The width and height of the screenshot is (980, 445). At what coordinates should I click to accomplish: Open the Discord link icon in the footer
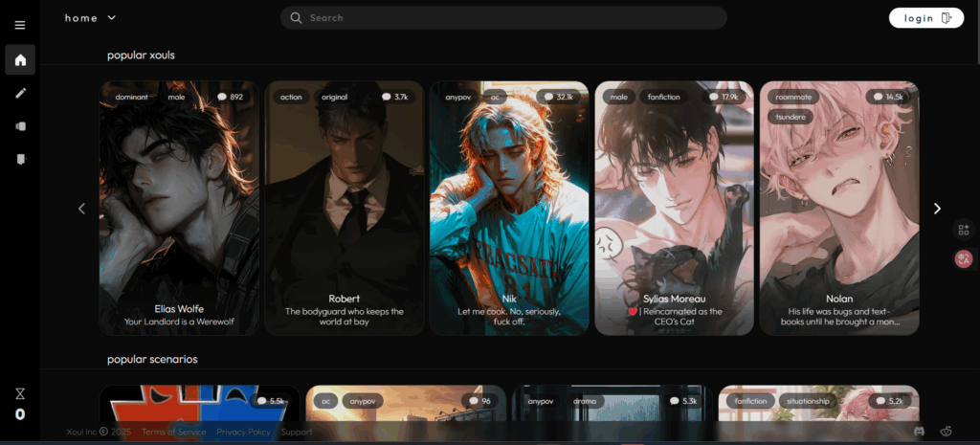(920, 432)
